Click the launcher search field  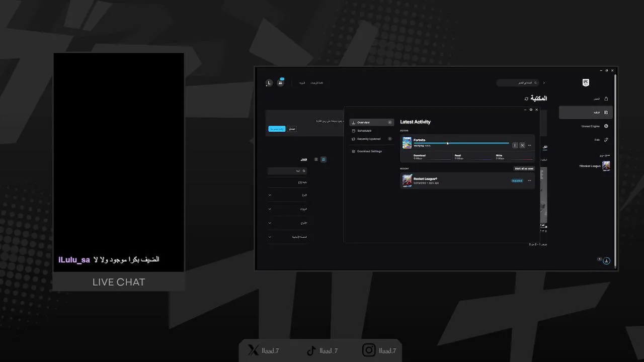click(518, 83)
